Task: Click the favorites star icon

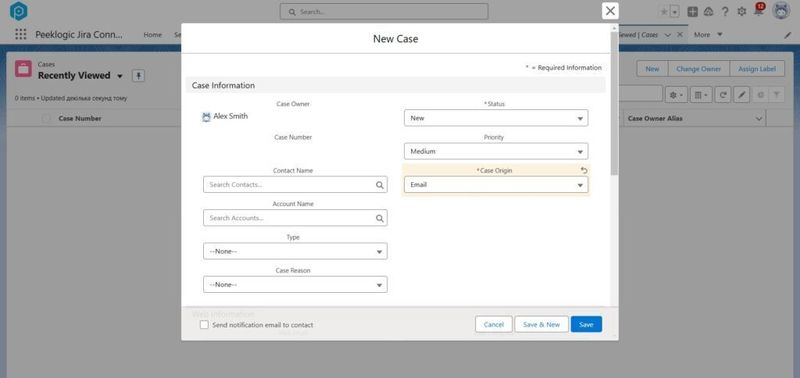Action: 664,12
